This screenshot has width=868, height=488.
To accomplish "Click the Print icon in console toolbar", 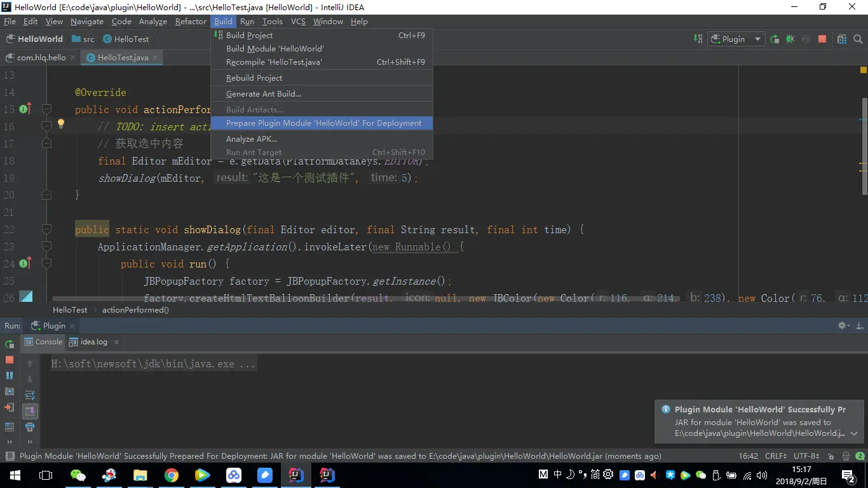I will [30, 427].
